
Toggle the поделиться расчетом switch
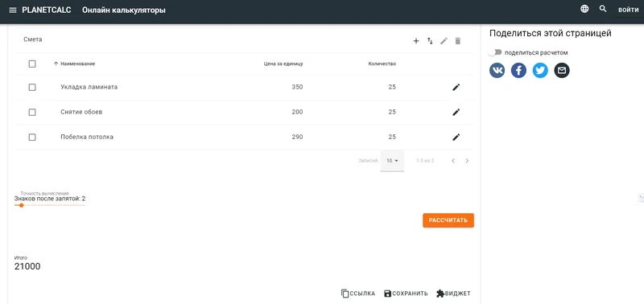(495, 52)
